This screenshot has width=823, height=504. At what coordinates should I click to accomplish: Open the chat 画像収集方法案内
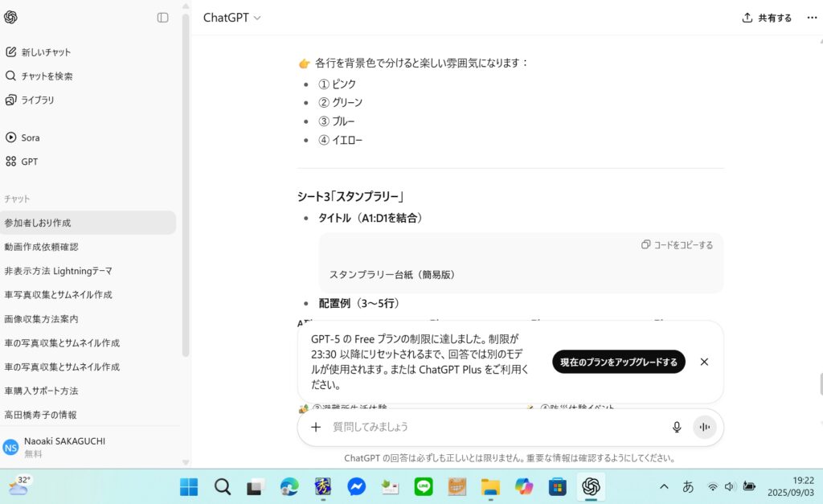coord(41,318)
